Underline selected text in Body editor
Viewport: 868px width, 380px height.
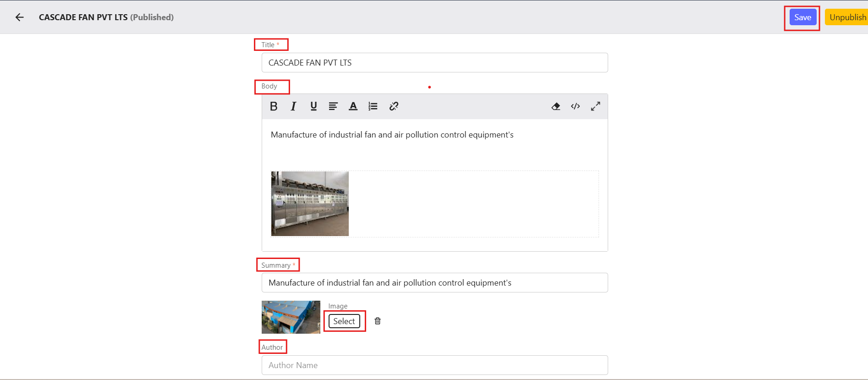pos(313,106)
